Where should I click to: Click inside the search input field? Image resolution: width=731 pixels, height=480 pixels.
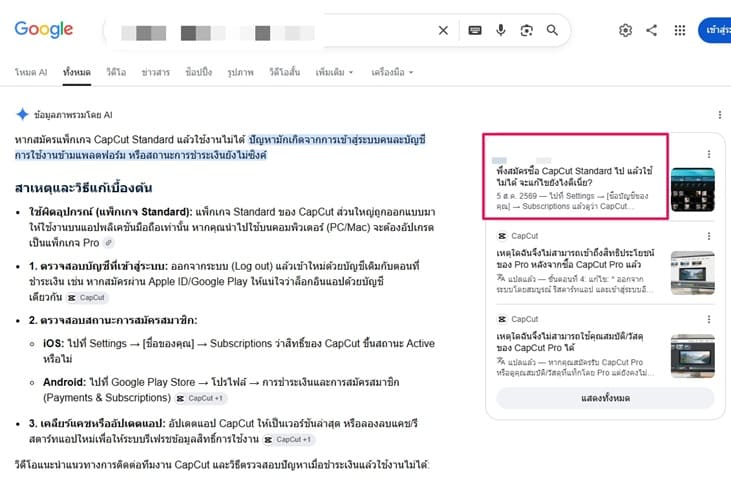(270, 31)
